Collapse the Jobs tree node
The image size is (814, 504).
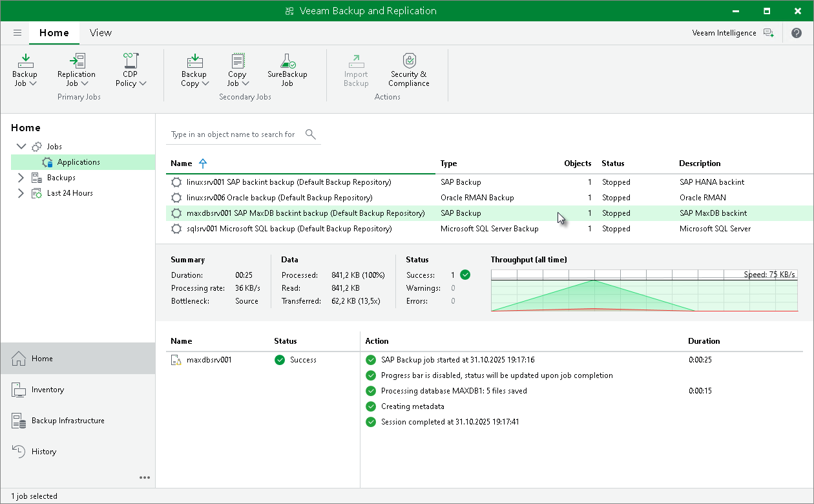21,147
